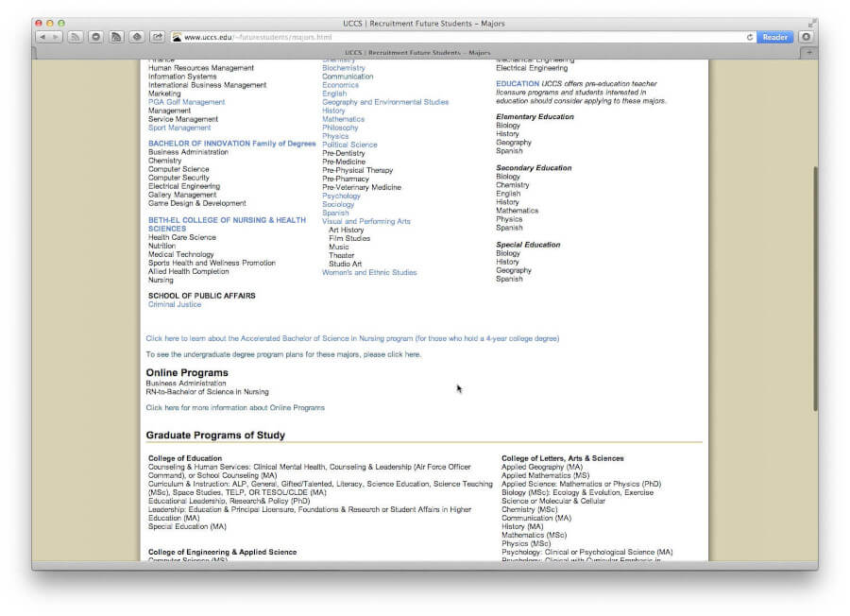Click the Allied Health Completion entry
Image resolution: width=850 pixels, height=616 pixels.
[x=189, y=271]
